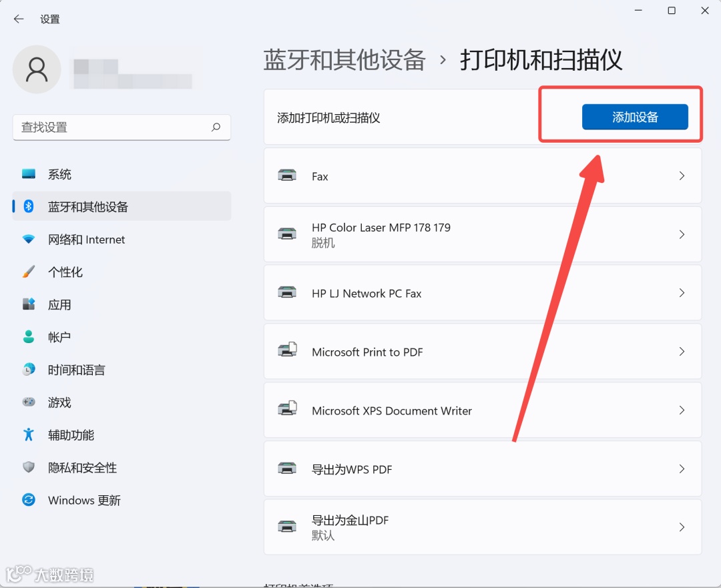Click the back arrow icon

[19, 19]
